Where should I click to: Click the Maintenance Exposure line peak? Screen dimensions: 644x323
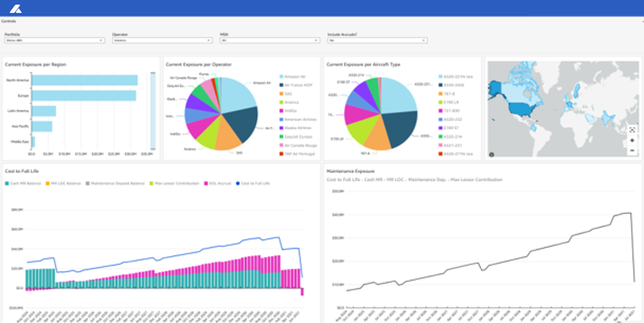627,213
